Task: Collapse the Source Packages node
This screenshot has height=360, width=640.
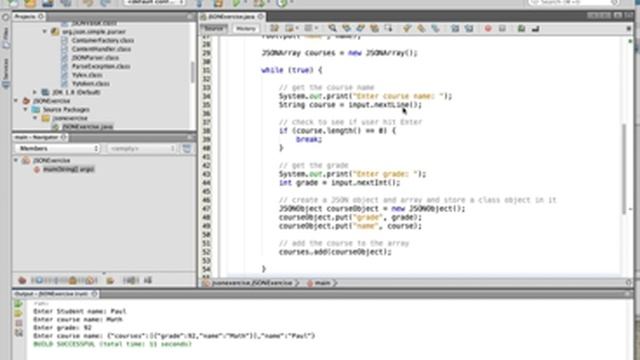Action: tap(26, 109)
